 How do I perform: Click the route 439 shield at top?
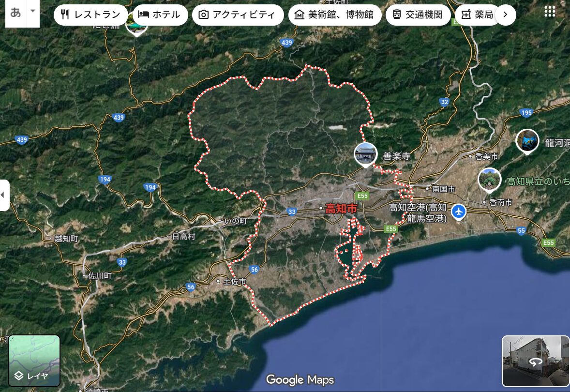(287, 43)
